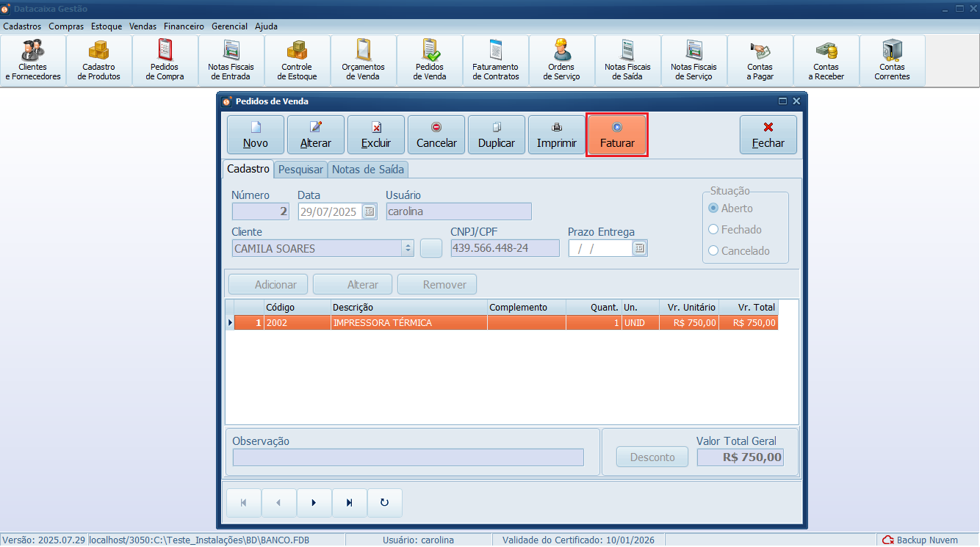Open the Financeiro menu
This screenshot has height=547, width=980.
click(184, 26)
